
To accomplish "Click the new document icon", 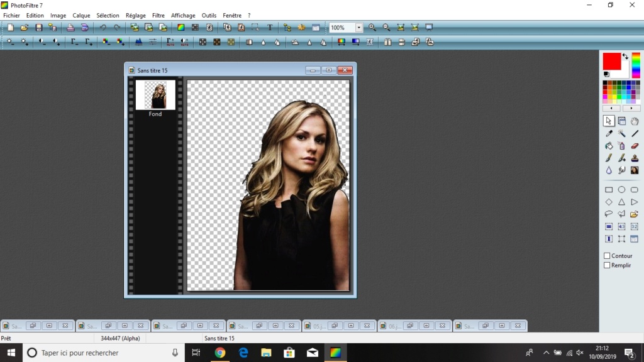I will 10,28.
